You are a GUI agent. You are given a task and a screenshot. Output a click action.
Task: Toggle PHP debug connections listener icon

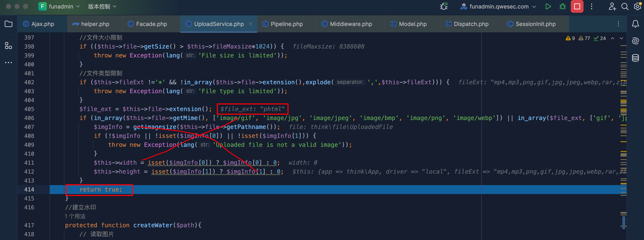[x=444, y=7]
